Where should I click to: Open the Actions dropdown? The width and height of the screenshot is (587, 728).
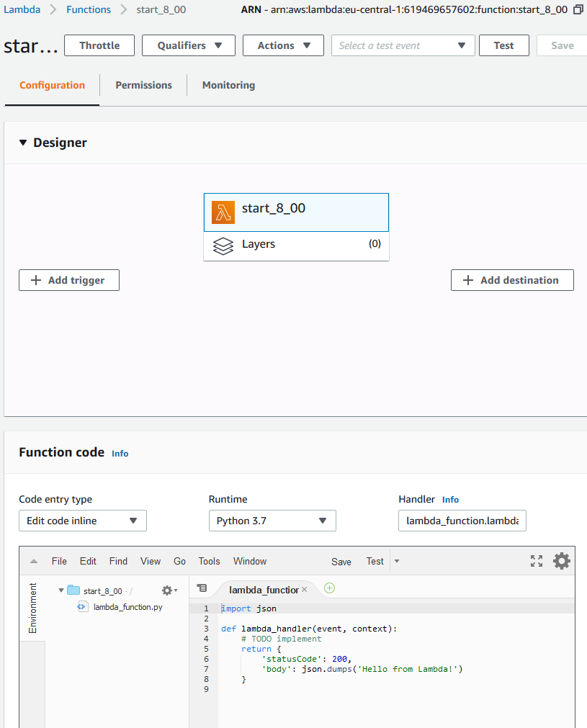click(x=283, y=45)
